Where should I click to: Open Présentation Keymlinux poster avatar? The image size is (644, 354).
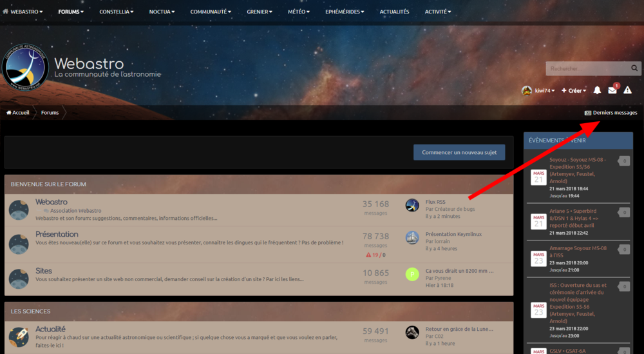pyautogui.click(x=412, y=238)
